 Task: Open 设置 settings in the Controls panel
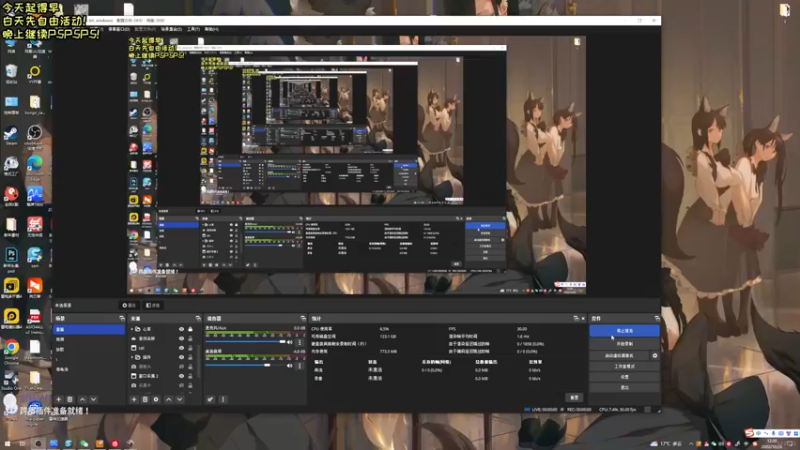624,377
